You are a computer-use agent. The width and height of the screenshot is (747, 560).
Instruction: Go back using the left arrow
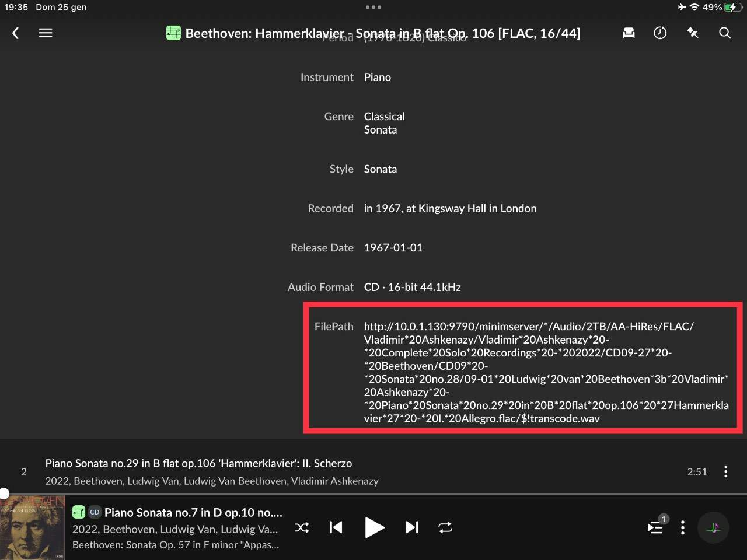pyautogui.click(x=16, y=33)
